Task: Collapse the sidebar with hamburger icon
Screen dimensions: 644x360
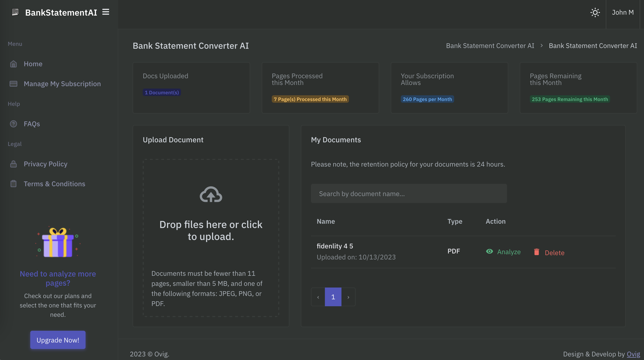Action: [105, 12]
